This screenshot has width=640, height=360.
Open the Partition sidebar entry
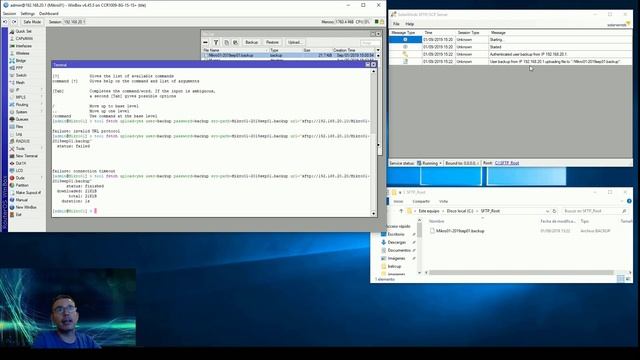(22, 185)
